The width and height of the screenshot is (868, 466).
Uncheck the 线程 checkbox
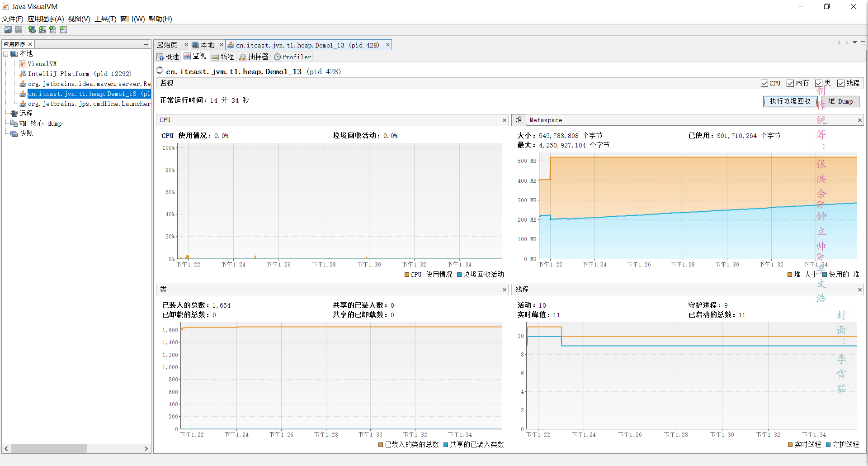(841, 83)
